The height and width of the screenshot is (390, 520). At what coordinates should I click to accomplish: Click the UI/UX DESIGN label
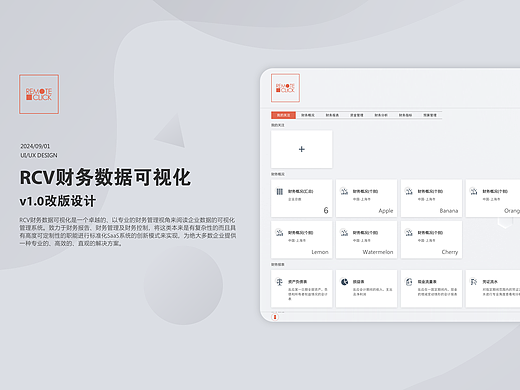39,155
